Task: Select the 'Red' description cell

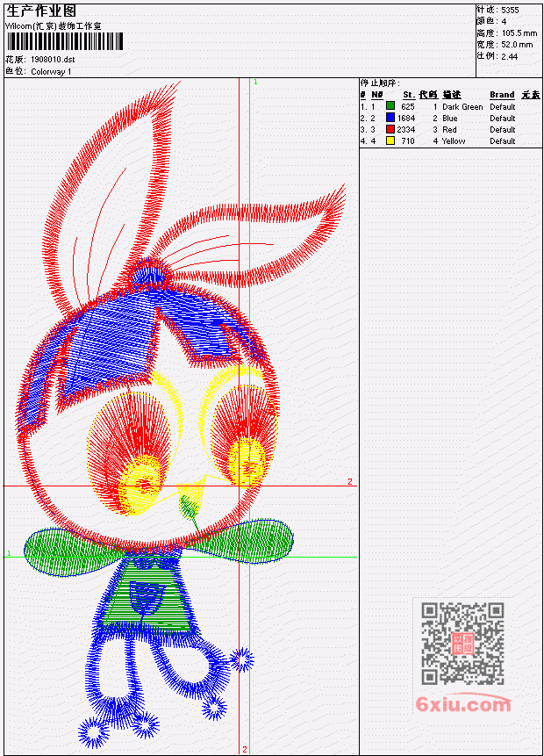Action: [x=449, y=130]
